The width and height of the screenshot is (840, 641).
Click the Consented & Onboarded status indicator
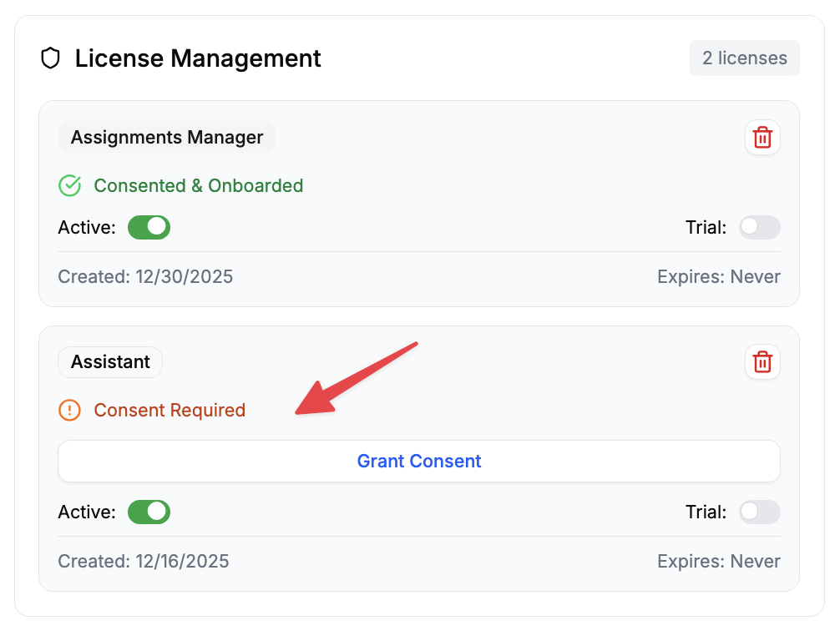[x=199, y=185]
